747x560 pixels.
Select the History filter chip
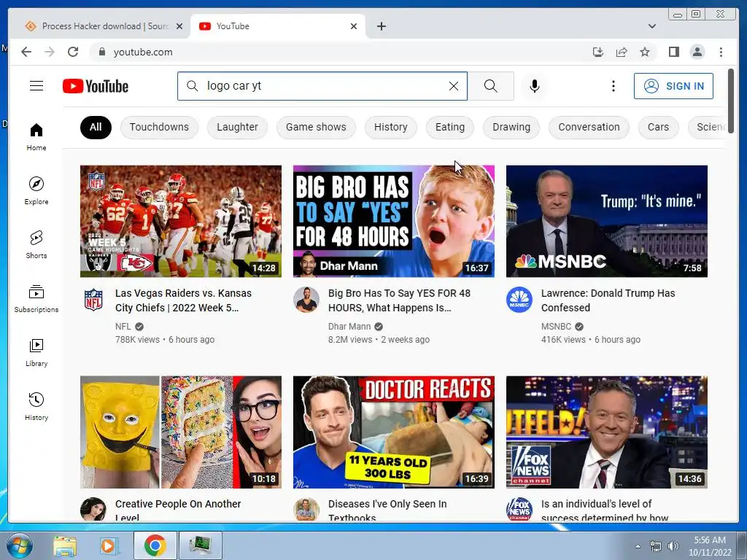[x=391, y=127]
